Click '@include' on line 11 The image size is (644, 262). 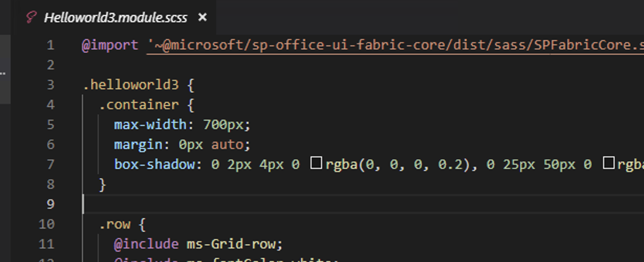146,244
